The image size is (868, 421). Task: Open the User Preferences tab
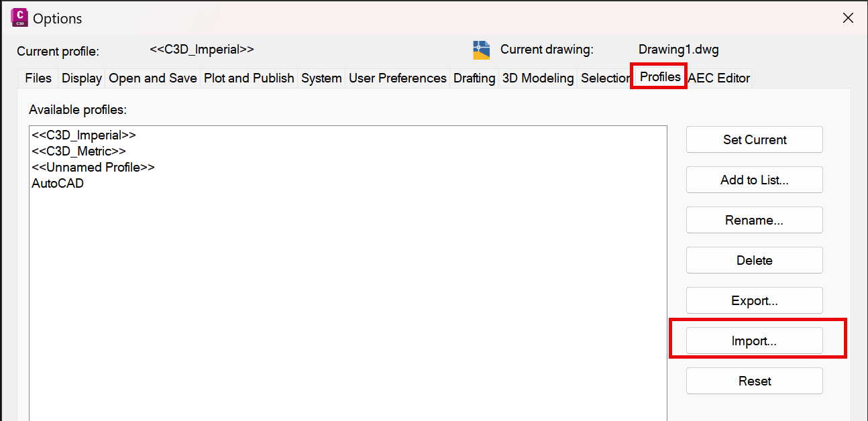[398, 78]
